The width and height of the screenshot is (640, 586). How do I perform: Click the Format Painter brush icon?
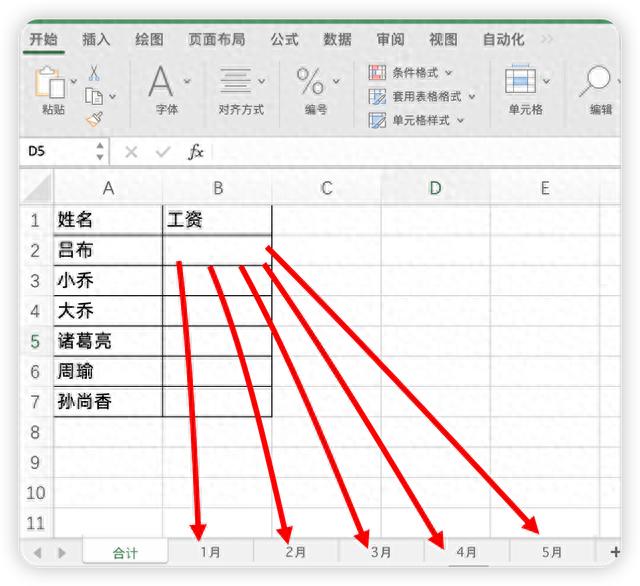[x=94, y=119]
